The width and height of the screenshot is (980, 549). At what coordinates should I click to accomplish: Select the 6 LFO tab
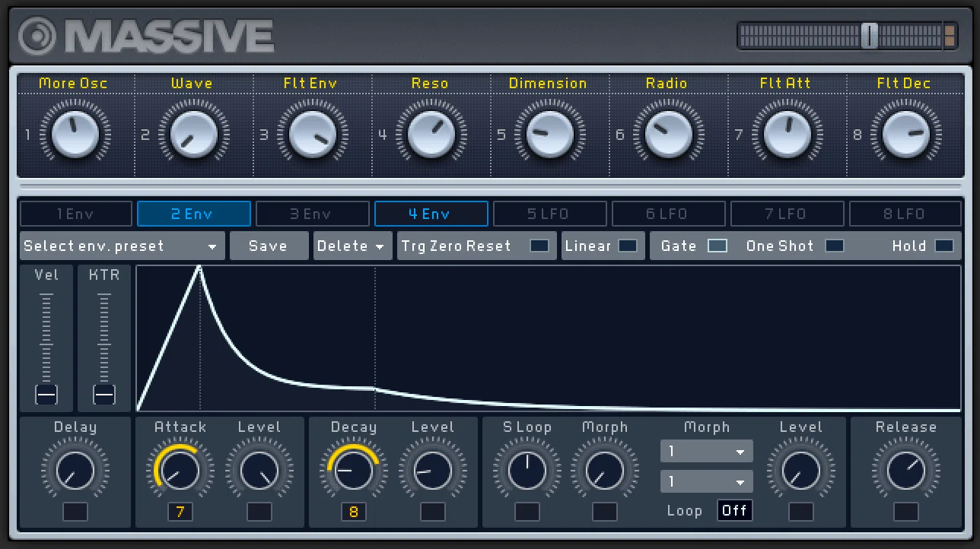(x=668, y=214)
